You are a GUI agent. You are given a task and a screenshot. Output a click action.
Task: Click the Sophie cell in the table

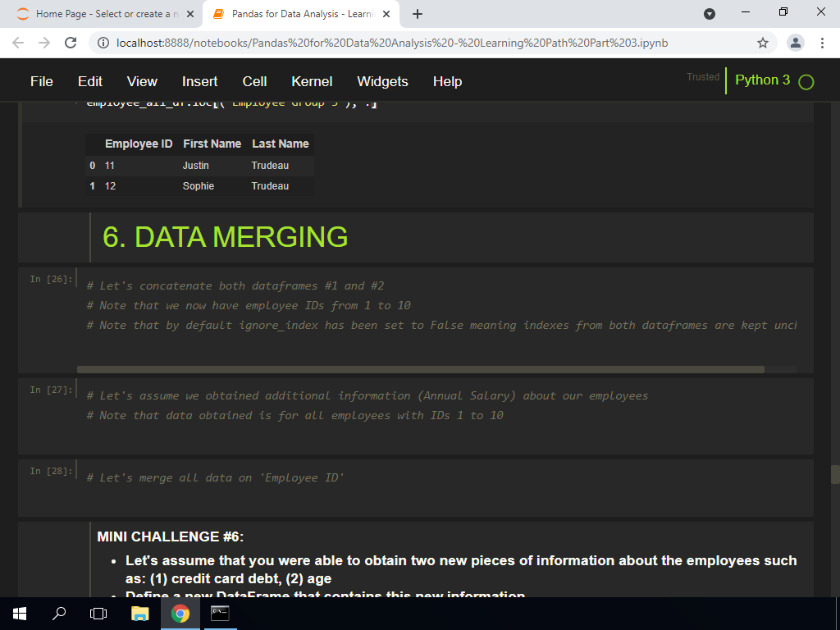tap(199, 186)
